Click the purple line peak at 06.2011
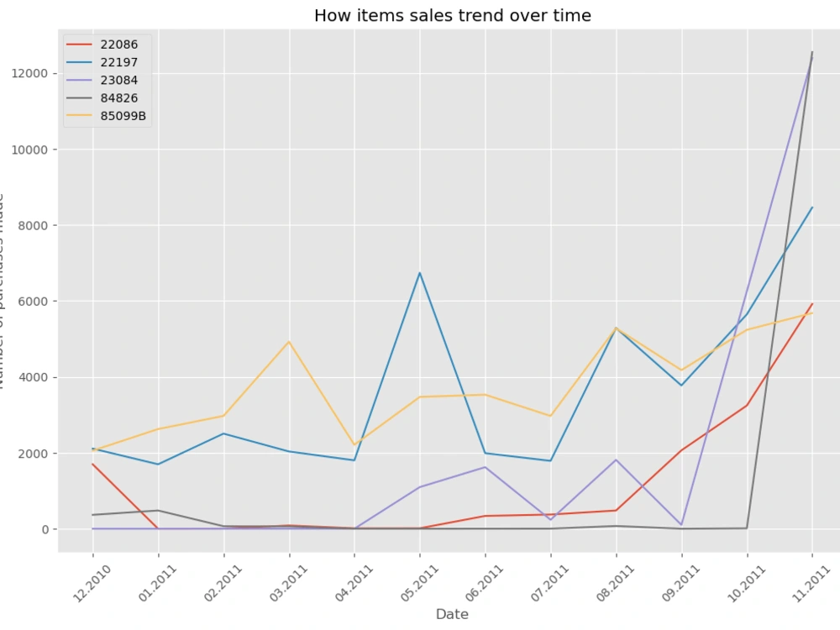 (x=486, y=467)
